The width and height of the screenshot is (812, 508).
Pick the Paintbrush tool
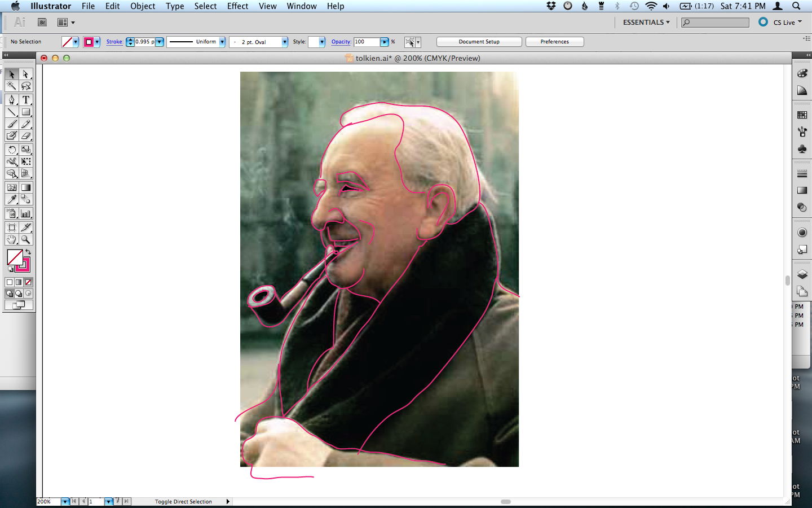point(12,124)
